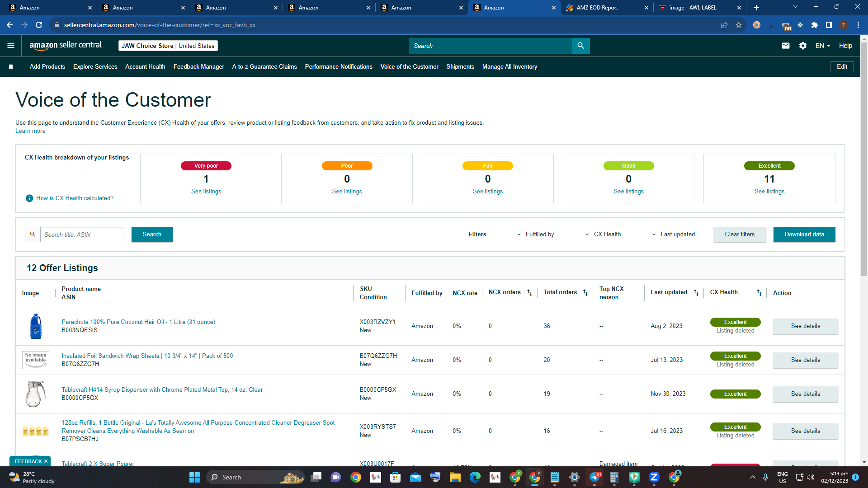This screenshot has width=868, height=488.
Task: Open Explore Services menu item
Action: (95, 67)
